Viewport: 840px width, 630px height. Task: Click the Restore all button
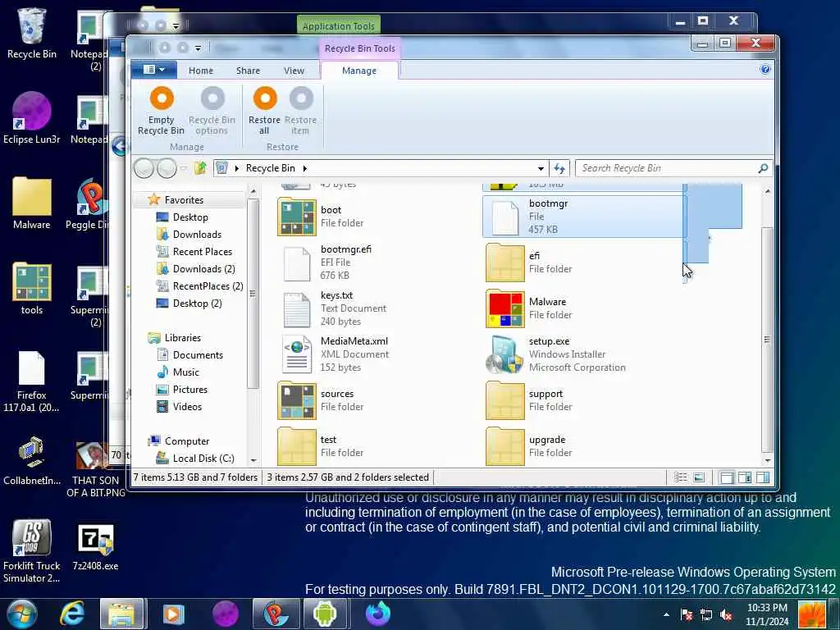pyautogui.click(x=265, y=112)
